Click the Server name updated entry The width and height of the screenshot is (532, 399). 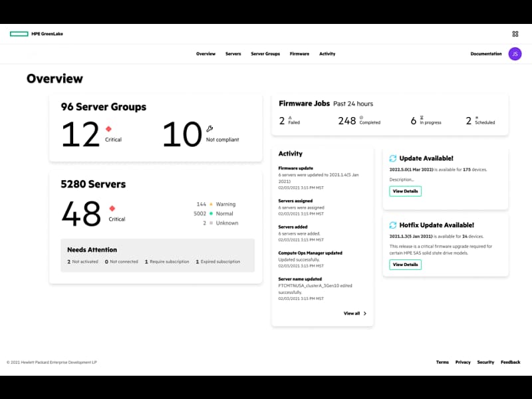tap(315, 289)
